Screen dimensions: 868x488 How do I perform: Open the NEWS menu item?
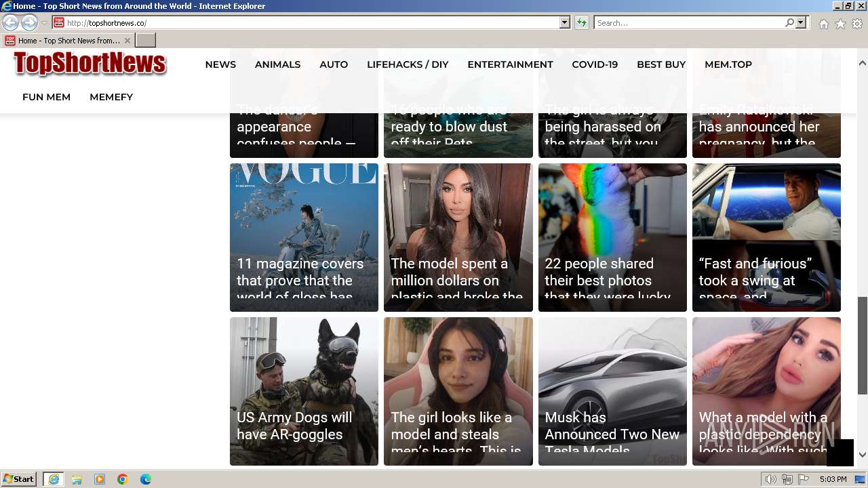point(220,64)
